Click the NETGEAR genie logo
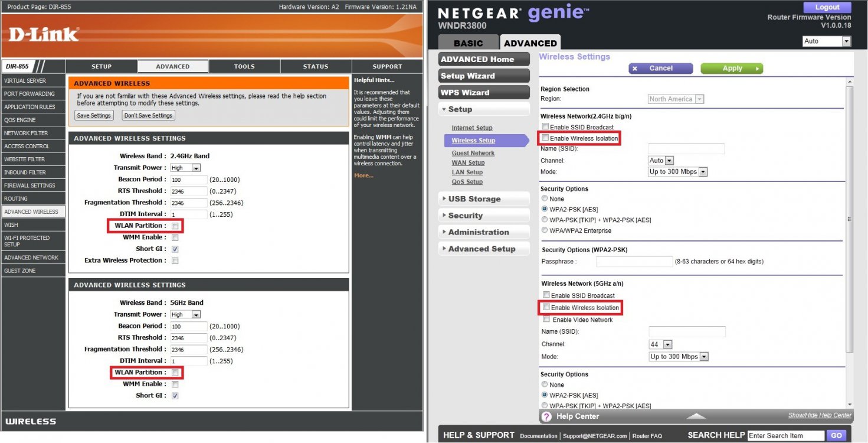The width and height of the screenshot is (868, 443). pyautogui.click(x=513, y=14)
